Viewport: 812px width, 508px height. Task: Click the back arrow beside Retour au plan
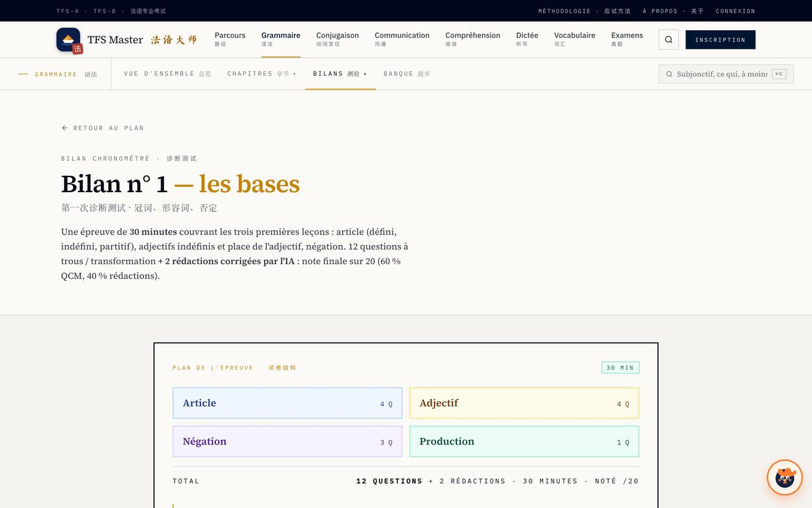[64, 128]
